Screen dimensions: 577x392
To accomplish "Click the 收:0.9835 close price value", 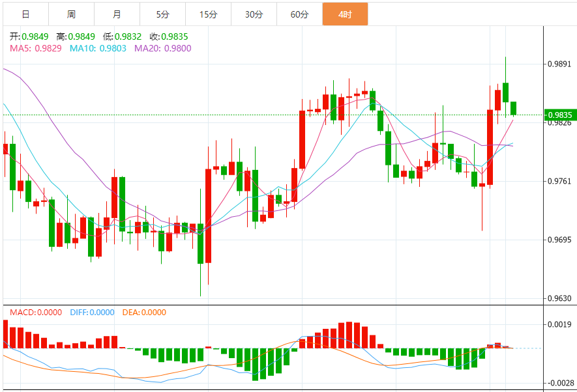I will 169,36.
